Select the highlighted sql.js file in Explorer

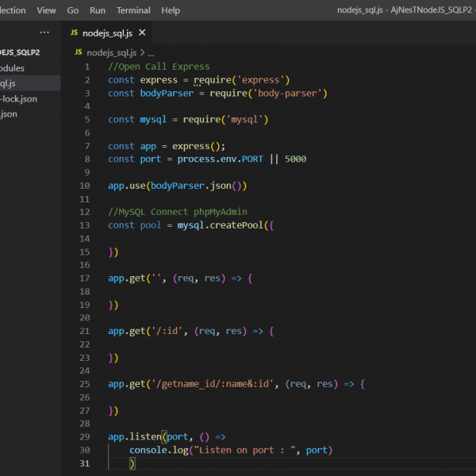coord(8,83)
